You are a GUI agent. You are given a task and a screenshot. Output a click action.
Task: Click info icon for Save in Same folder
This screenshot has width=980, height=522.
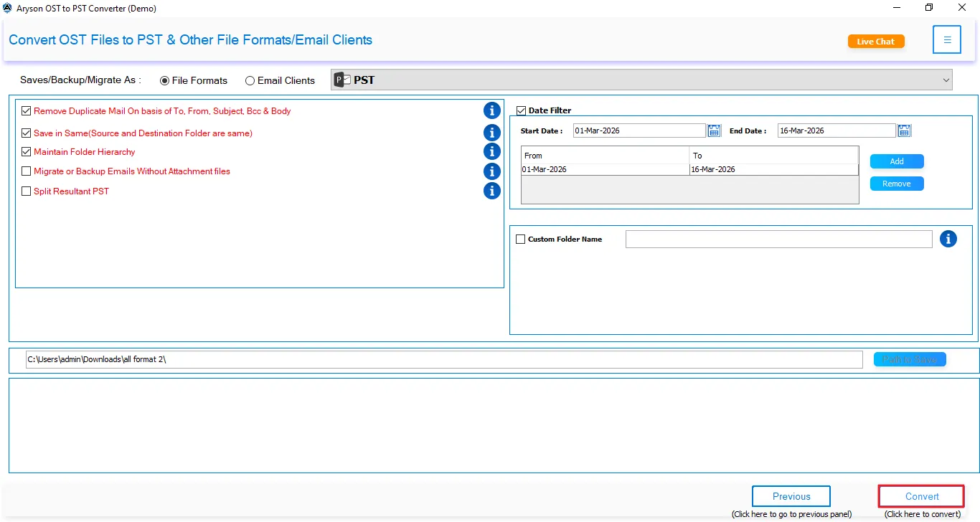[x=491, y=132]
